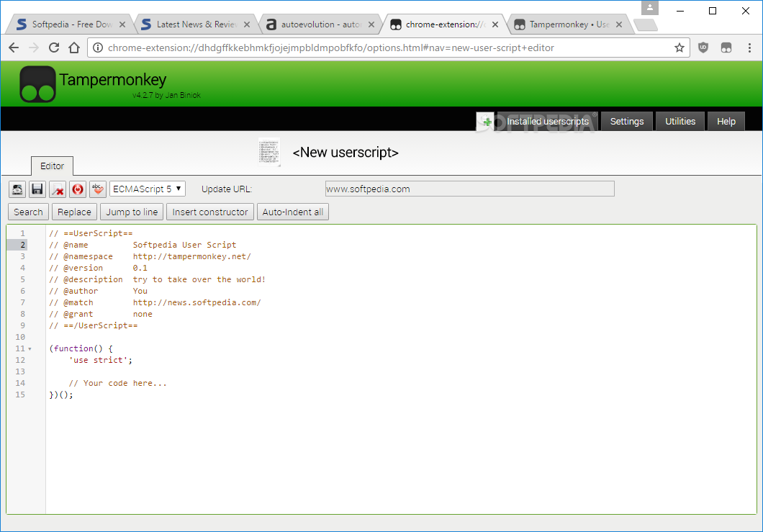Click 'http://news.softpedia.com/' match value
763x532 pixels.
pyautogui.click(x=197, y=302)
